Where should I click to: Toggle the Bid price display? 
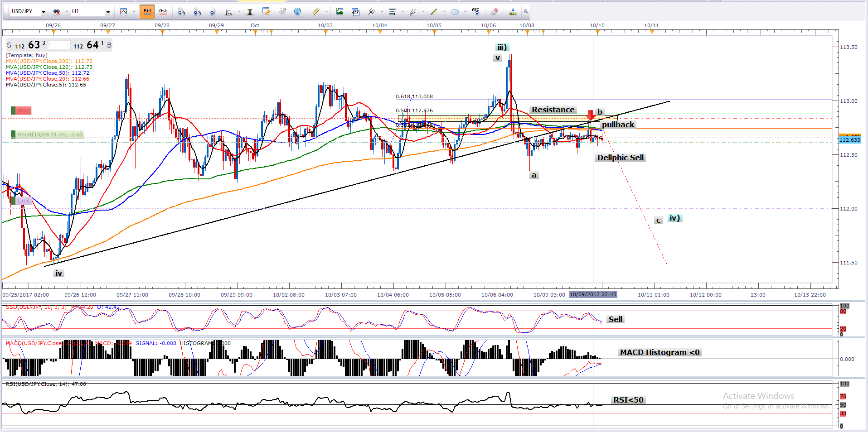(147, 11)
